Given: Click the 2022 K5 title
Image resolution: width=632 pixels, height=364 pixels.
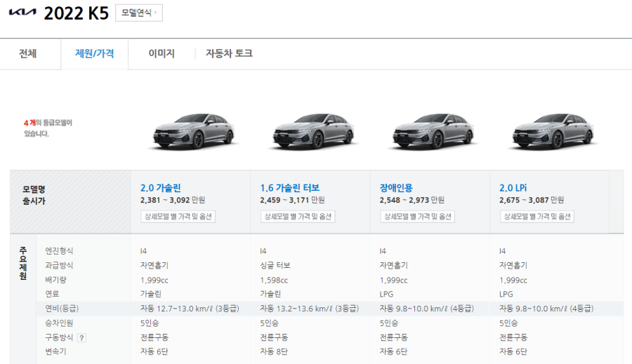Looking at the screenshot, I should [76, 13].
